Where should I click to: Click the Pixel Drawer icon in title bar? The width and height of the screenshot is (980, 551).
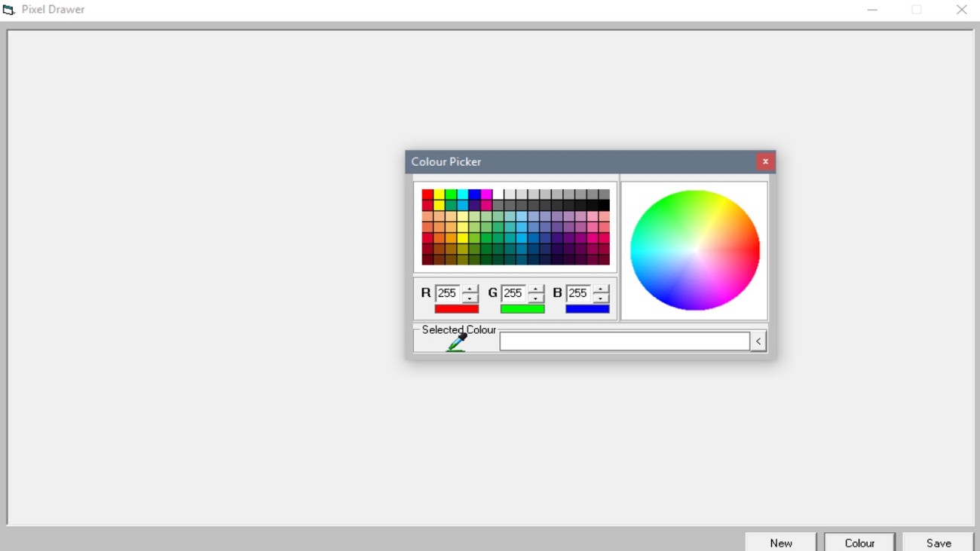tap(8, 9)
